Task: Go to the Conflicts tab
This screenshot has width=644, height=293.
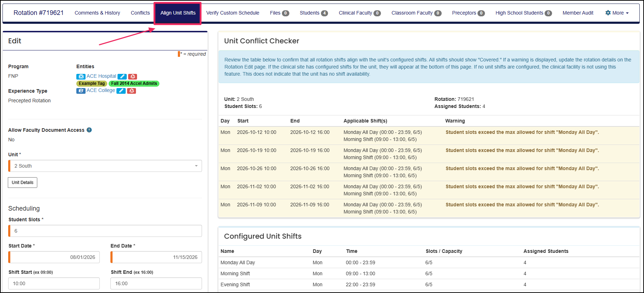Action: [x=140, y=13]
